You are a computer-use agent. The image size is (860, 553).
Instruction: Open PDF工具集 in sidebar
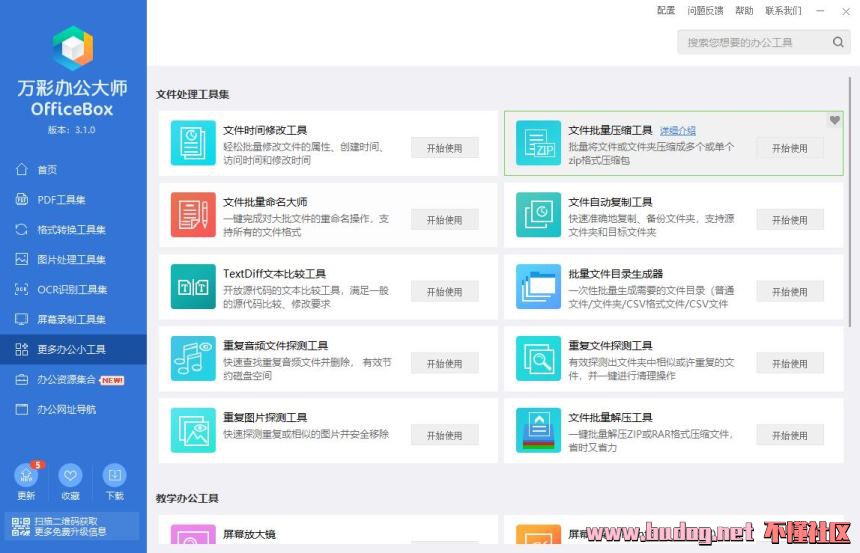point(73,200)
